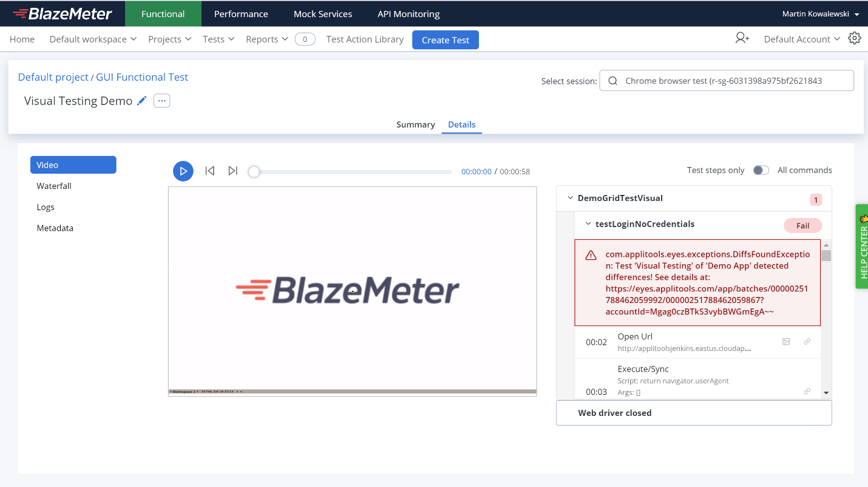Follow the Default project breadcrumb link
Screen dimensions: 868x487
coord(53,77)
